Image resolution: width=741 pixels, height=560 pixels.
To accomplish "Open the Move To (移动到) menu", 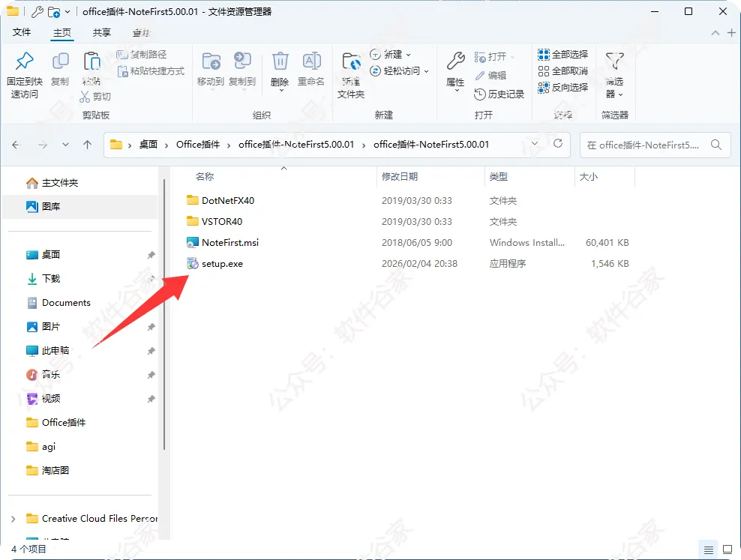I will click(211, 70).
